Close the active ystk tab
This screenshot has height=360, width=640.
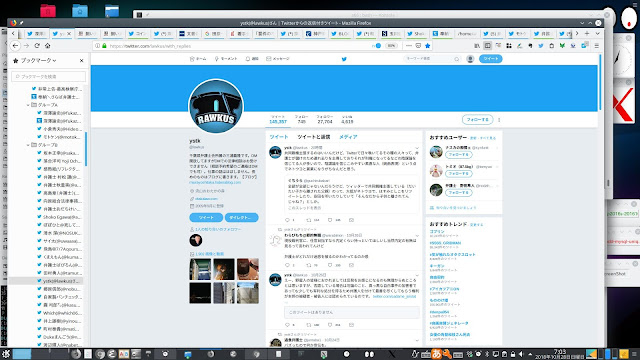(x=69, y=33)
